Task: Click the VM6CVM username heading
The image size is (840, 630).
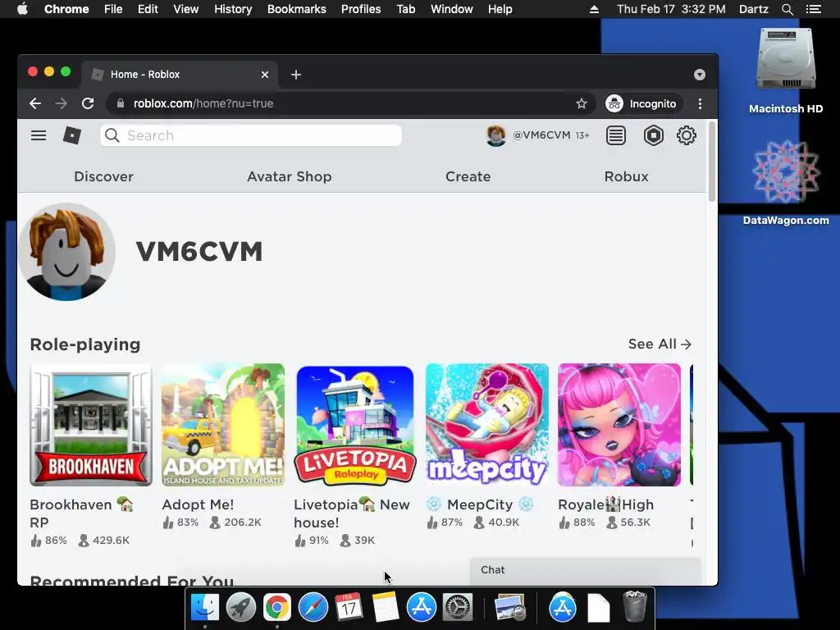Action: pos(199,251)
